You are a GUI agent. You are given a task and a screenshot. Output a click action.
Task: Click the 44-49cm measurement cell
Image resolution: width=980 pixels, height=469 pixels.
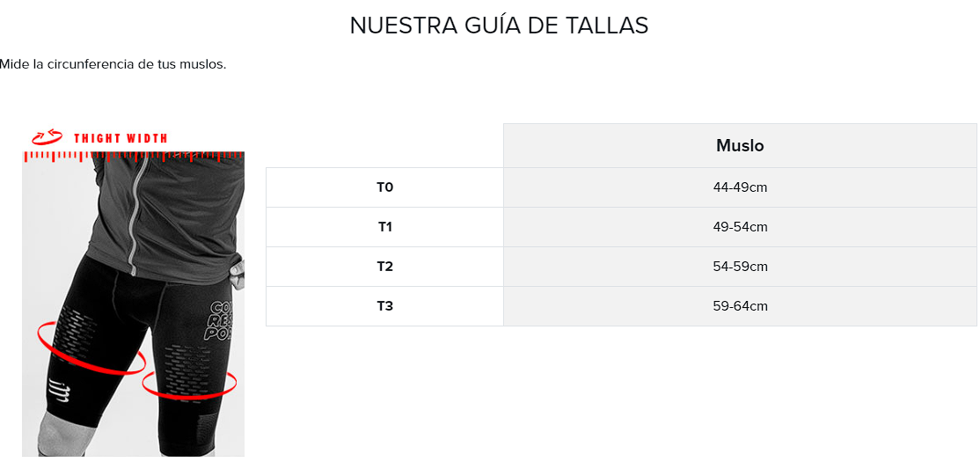(x=740, y=187)
